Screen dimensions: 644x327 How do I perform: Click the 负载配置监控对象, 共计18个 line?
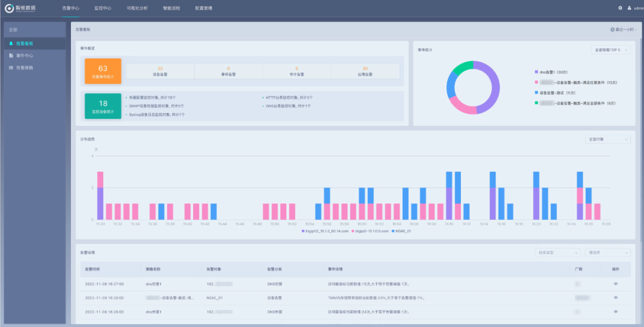coord(153,98)
